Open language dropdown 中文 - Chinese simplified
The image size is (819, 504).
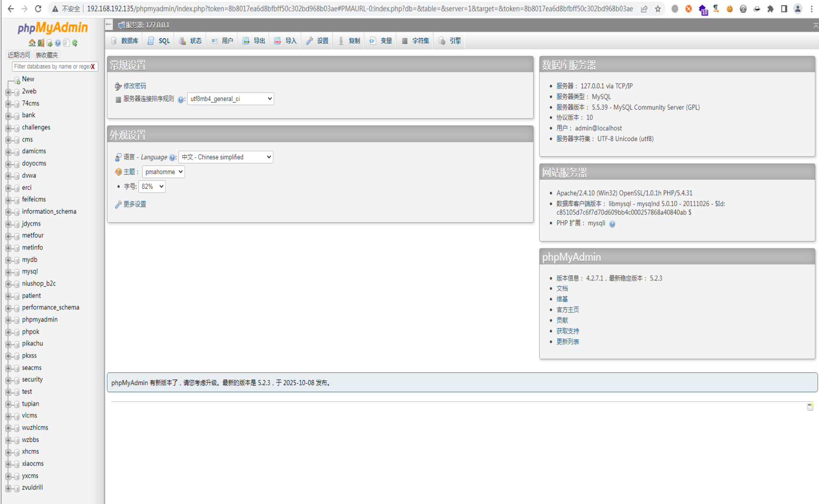click(226, 157)
